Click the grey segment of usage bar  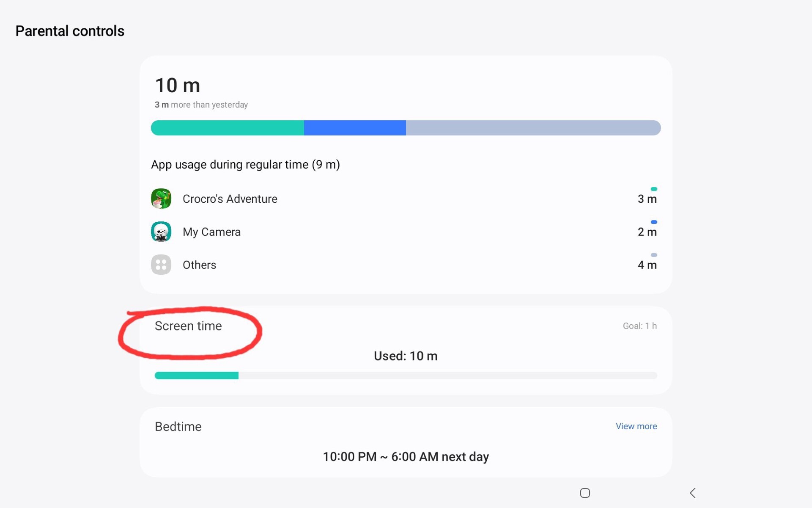click(533, 128)
